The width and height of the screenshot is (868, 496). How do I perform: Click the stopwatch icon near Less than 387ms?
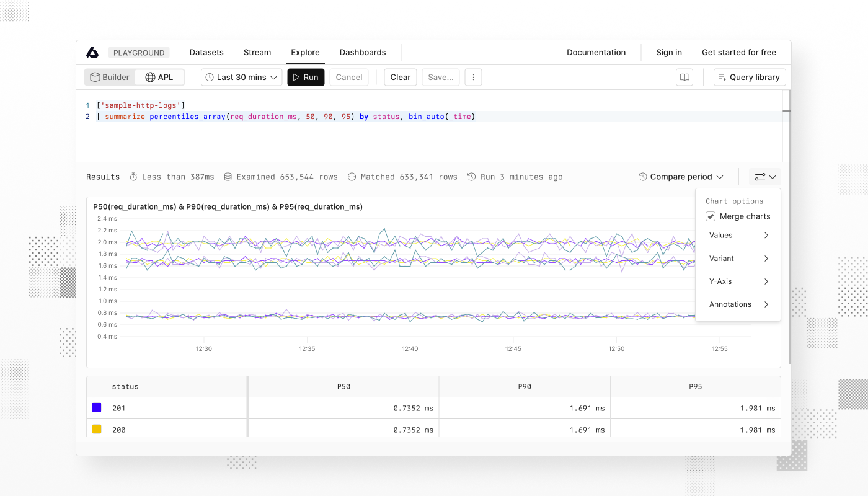(133, 177)
